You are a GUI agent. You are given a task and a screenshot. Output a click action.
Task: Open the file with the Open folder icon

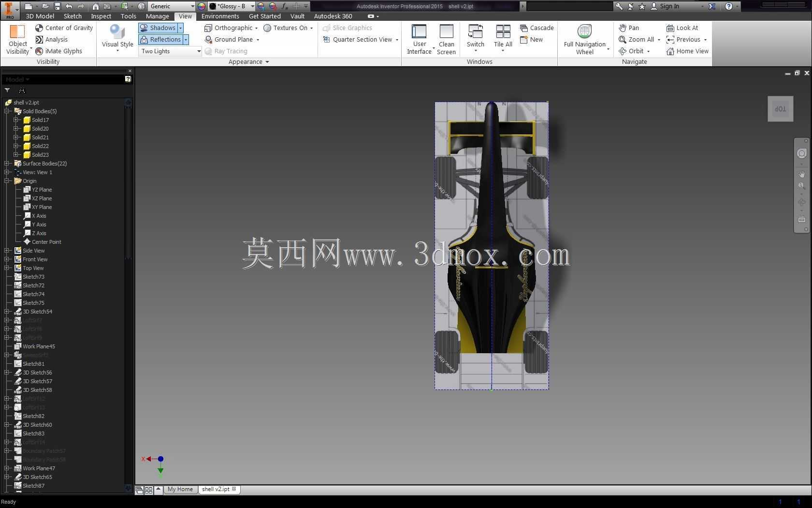pyautogui.click(x=45, y=6)
